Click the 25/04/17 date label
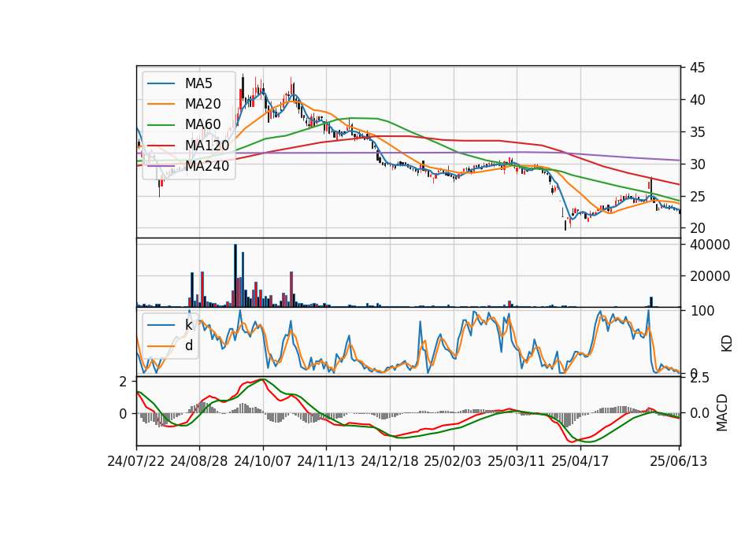Screen dimensions: 756x543 coord(580,461)
